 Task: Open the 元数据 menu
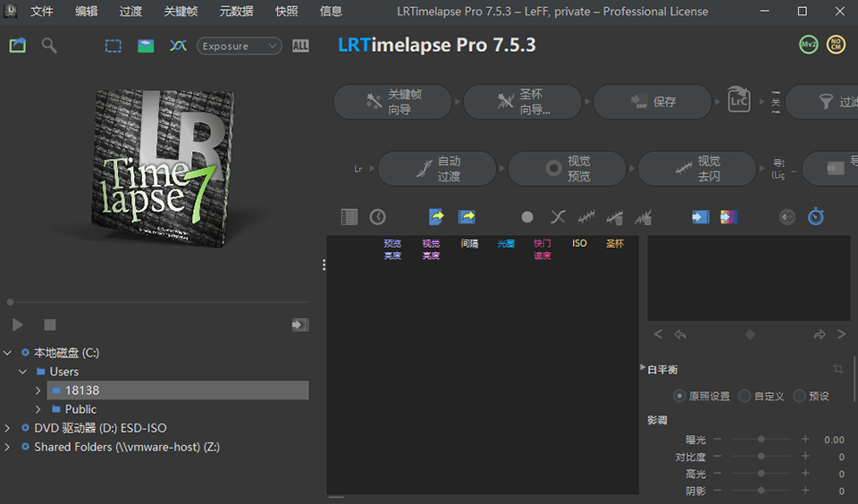coord(236,11)
